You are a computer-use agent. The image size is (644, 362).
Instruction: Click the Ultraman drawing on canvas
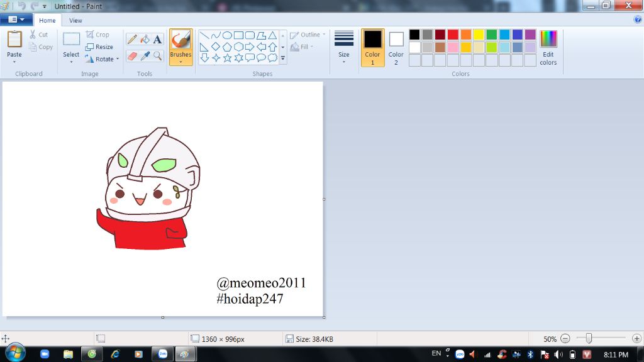pos(148,189)
